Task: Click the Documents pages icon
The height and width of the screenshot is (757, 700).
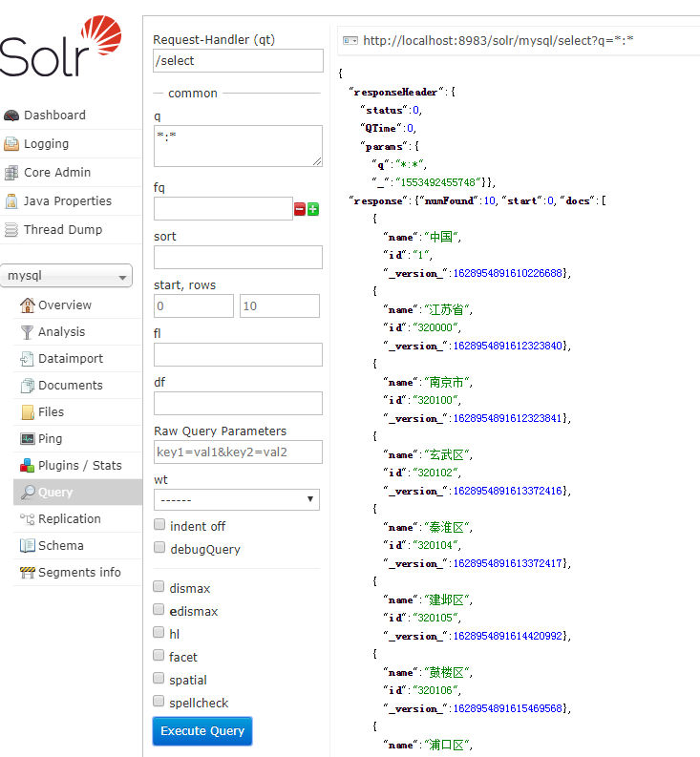Action: (28, 386)
